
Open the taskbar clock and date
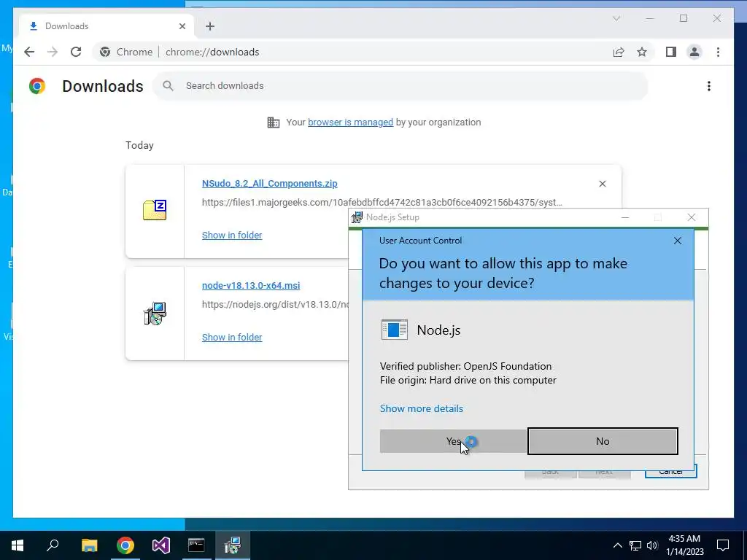click(684, 545)
